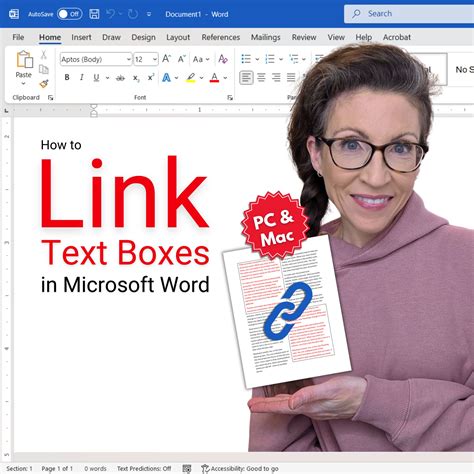
Task: Expand the Numbering library arrow
Action: click(281, 59)
